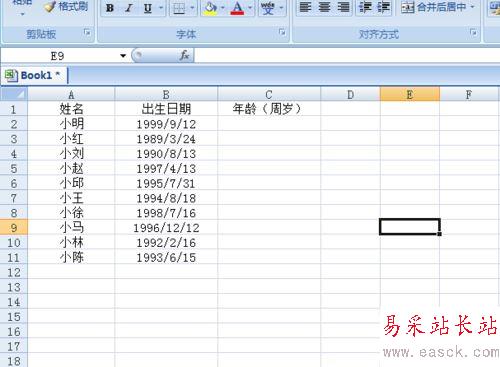Apply cell borders icon

click(x=179, y=8)
